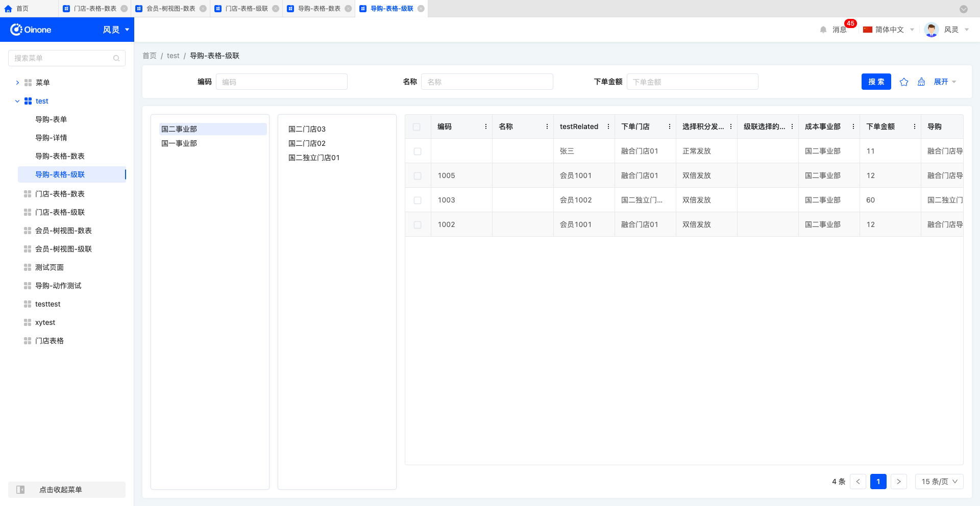This screenshot has height=506, width=980.
Task: Switch to the 会员-树视图-数表 tab
Action: click(170, 9)
